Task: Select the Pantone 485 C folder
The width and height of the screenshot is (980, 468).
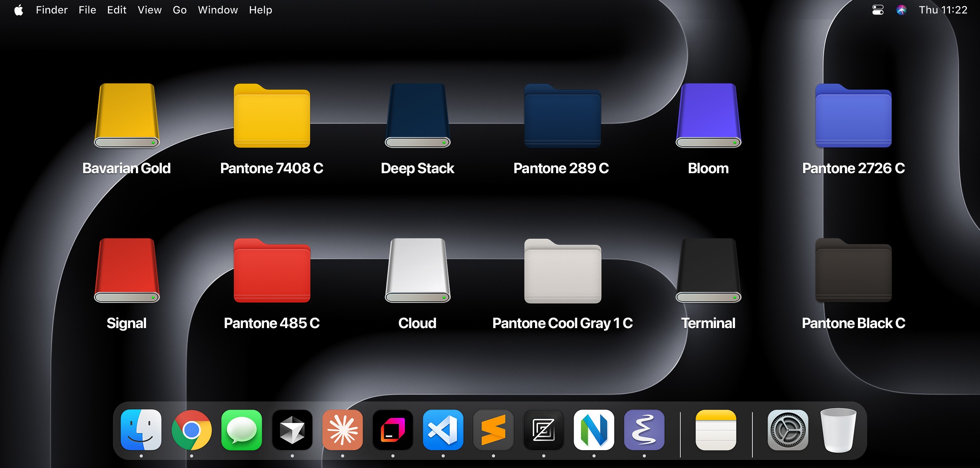Action: pos(272,271)
